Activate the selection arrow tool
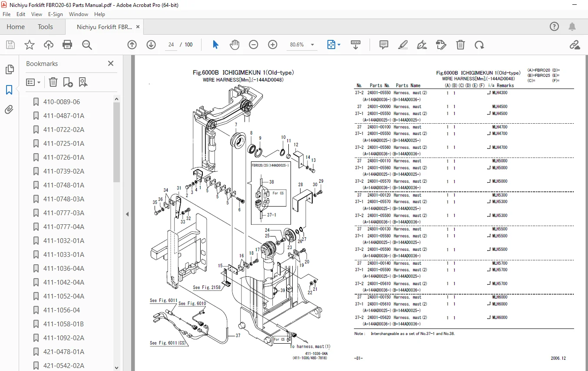588x371 pixels. (x=216, y=45)
